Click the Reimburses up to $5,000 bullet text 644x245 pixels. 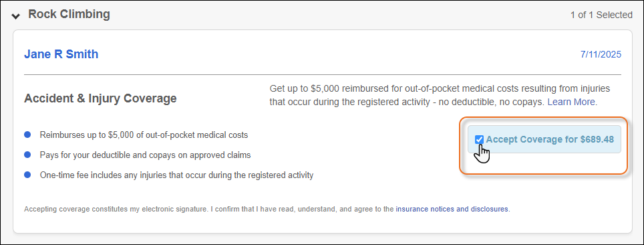pos(144,135)
